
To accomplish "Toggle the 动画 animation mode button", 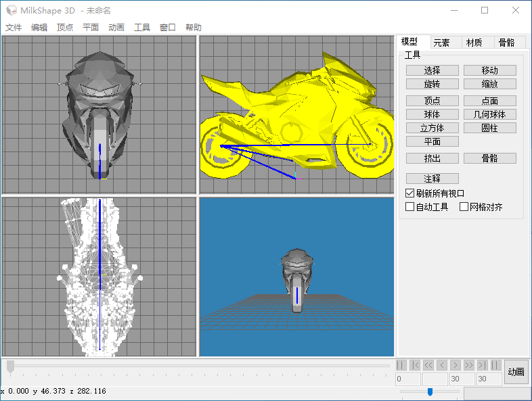I will click(516, 372).
